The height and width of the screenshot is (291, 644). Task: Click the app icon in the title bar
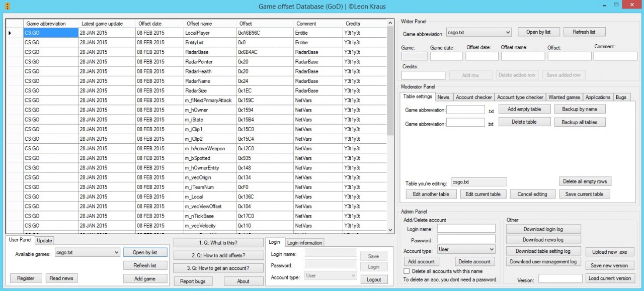pyautogui.click(x=7, y=7)
